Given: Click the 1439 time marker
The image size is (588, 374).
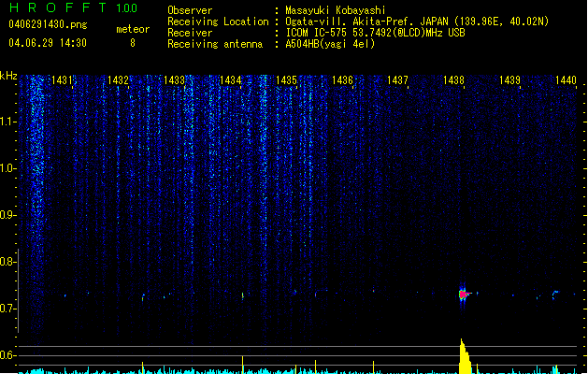Looking at the screenshot, I should pyautogui.click(x=510, y=80).
